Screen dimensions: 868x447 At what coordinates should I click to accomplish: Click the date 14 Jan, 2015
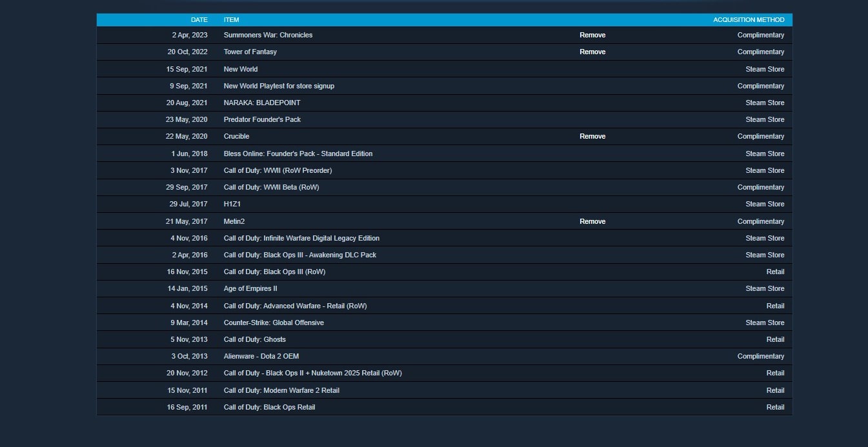[x=188, y=288]
